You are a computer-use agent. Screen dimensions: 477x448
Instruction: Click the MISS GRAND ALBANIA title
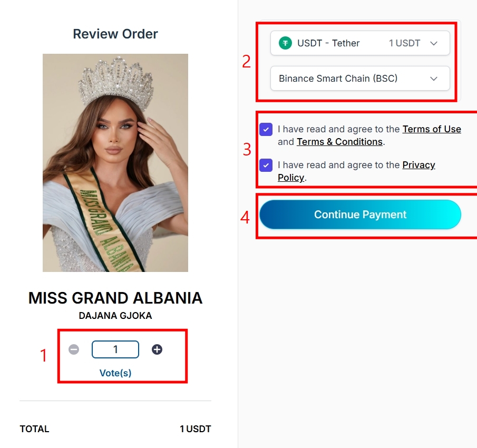[115, 298]
